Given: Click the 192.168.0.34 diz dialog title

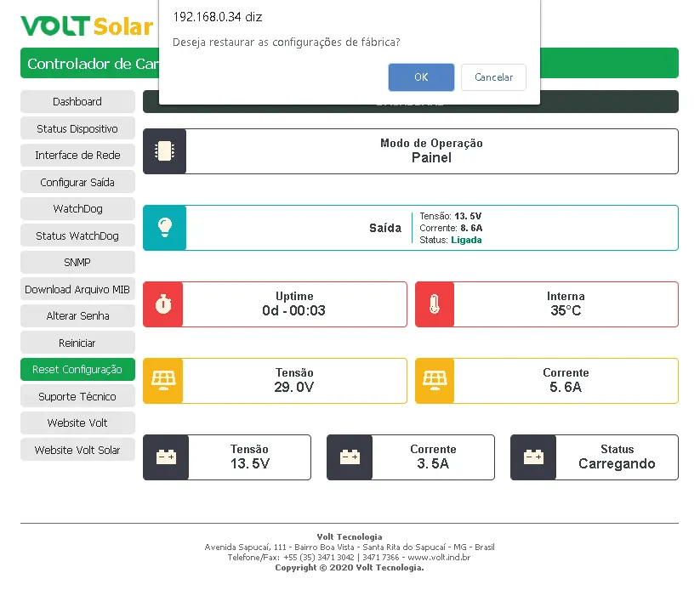Looking at the screenshot, I should pos(218,17).
